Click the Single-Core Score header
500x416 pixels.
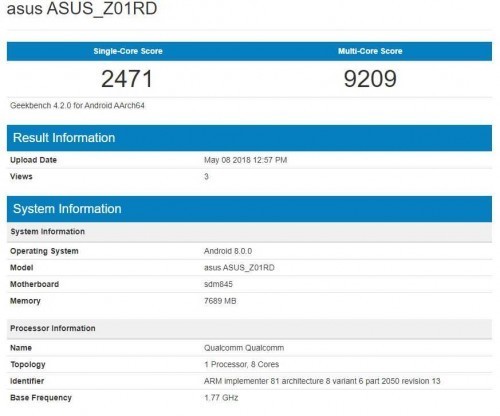[128, 51]
